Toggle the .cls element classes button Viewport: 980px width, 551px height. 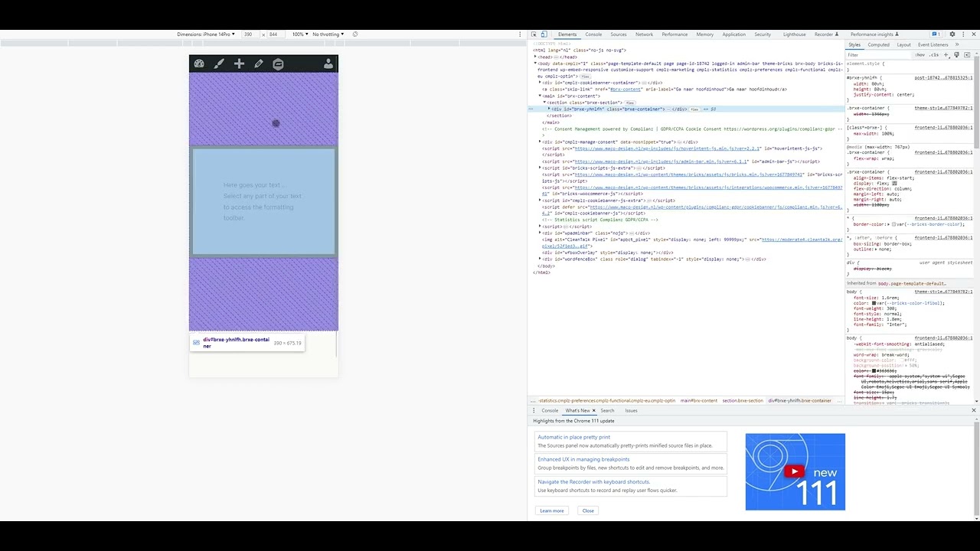934,55
